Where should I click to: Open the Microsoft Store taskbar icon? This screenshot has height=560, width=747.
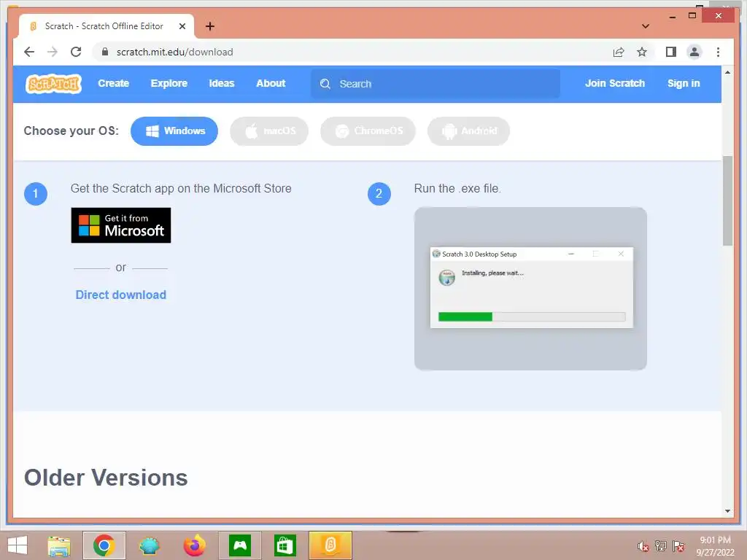point(285,545)
